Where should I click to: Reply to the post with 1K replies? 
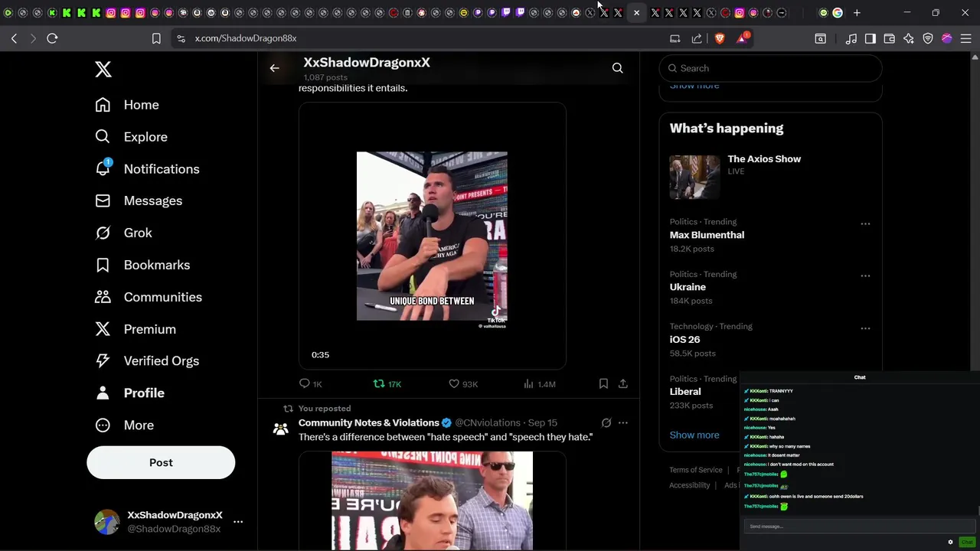310,383
